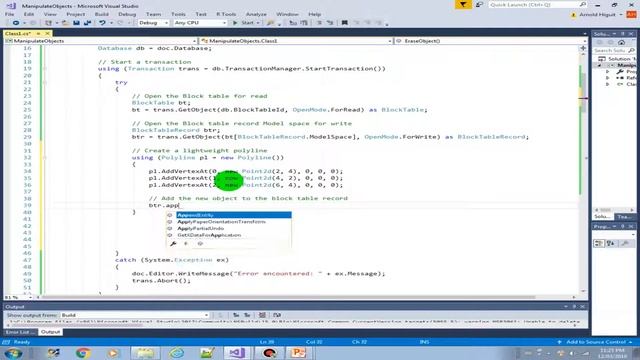Open the editor zoom level dropdown
The width and height of the screenshot is (640, 360).
tap(18, 297)
